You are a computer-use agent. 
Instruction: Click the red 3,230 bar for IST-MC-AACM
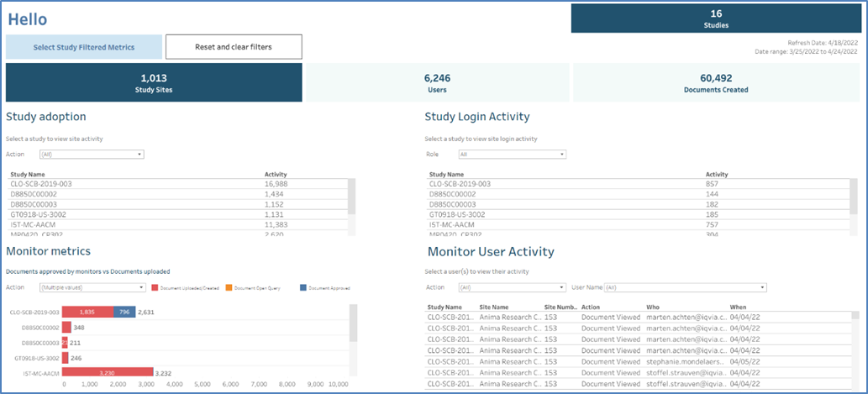coord(108,373)
